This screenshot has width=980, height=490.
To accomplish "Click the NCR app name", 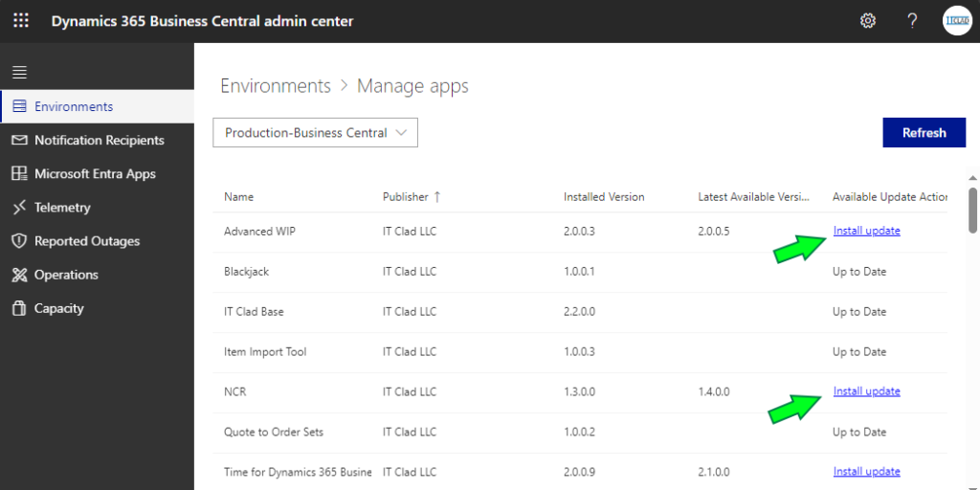I will click(x=234, y=391).
